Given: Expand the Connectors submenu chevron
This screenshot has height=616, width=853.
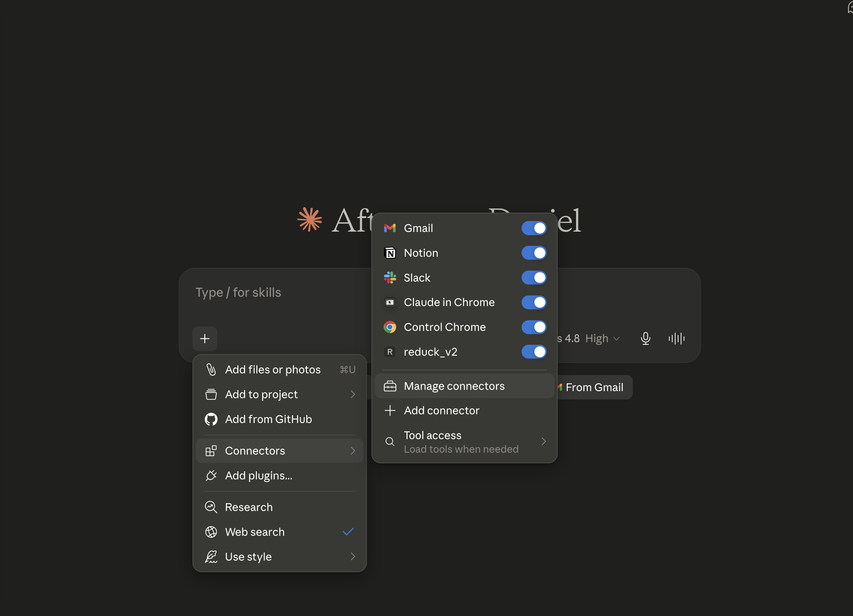Looking at the screenshot, I should click(x=352, y=451).
